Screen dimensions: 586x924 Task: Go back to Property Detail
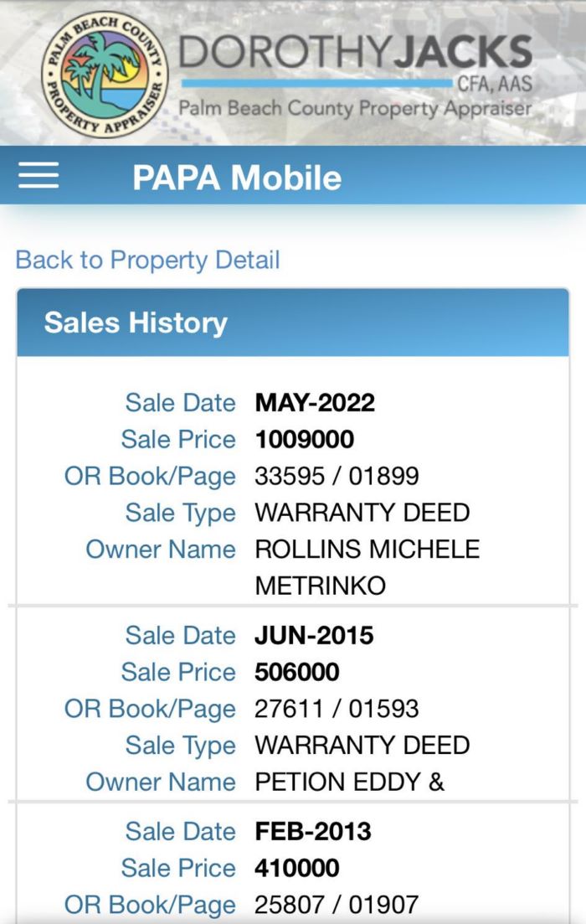click(x=147, y=260)
